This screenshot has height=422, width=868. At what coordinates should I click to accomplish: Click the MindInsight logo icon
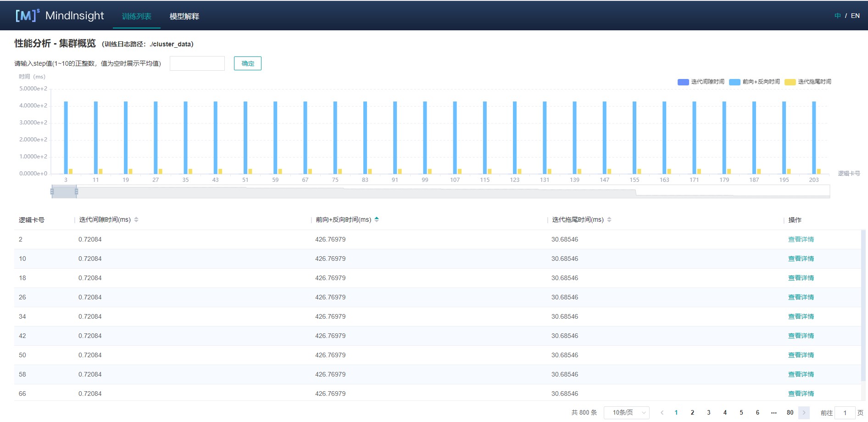coord(27,16)
